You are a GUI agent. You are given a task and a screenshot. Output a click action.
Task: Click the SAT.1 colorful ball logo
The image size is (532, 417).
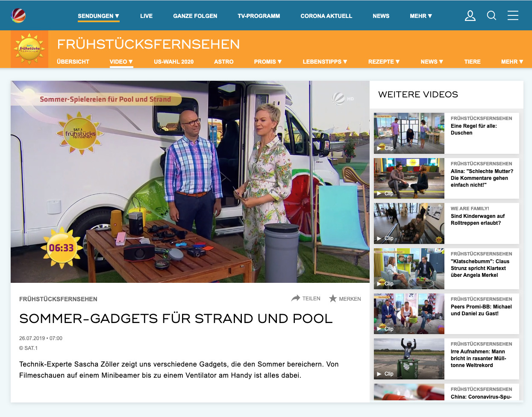click(x=18, y=16)
